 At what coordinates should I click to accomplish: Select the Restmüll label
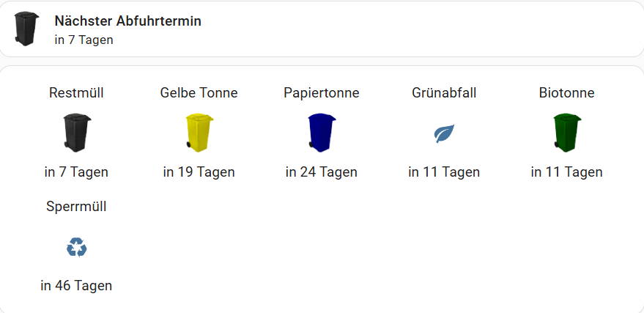[x=76, y=93]
